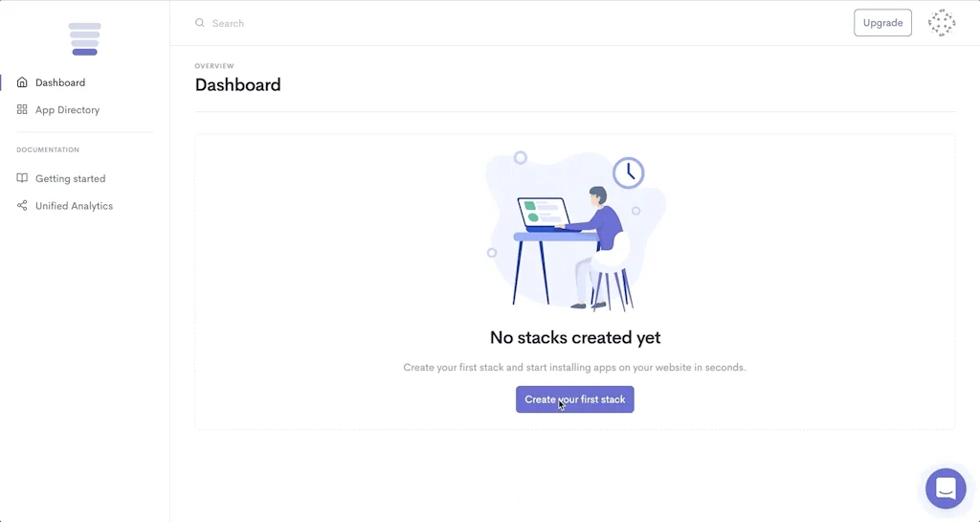The height and width of the screenshot is (522, 980).
Task: Click the Dashboard home icon
Action: [x=22, y=82]
